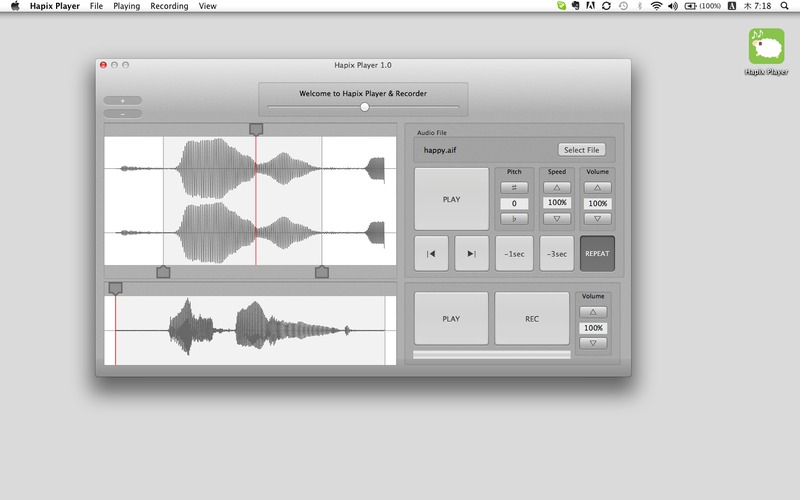The width and height of the screenshot is (800, 500).
Task: Open the Evernote menu bar icon
Action: (x=576, y=6)
